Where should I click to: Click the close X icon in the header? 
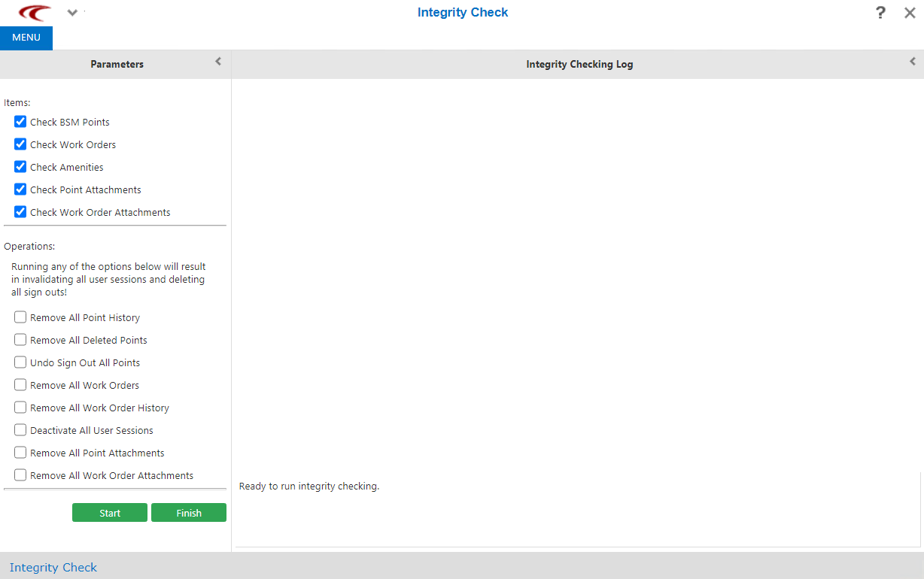coord(909,12)
